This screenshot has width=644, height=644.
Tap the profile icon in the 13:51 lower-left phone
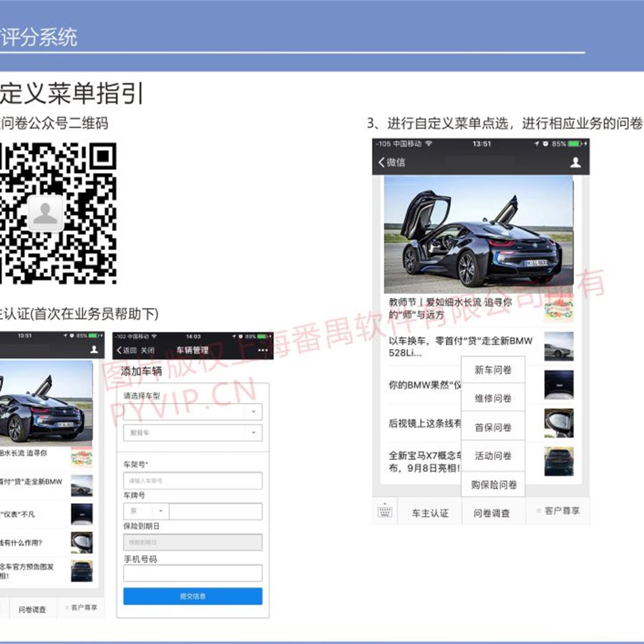pyautogui.click(x=94, y=349)
